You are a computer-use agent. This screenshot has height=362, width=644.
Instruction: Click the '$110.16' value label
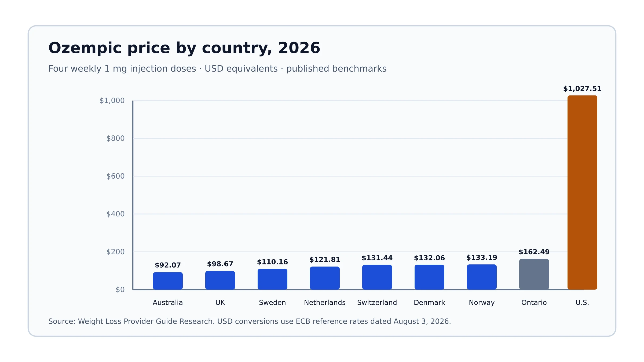click(272, 262)
